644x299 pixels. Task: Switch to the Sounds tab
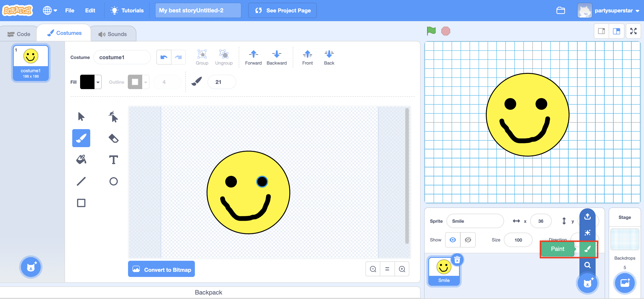pos(113,34)
